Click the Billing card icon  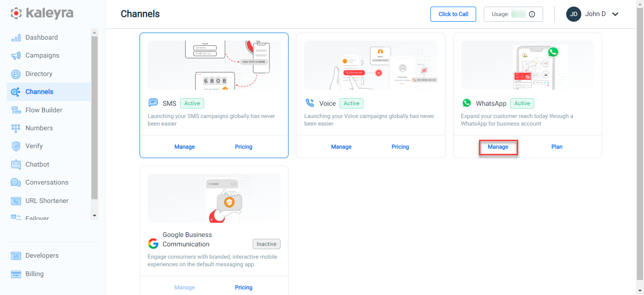point(16,274)
